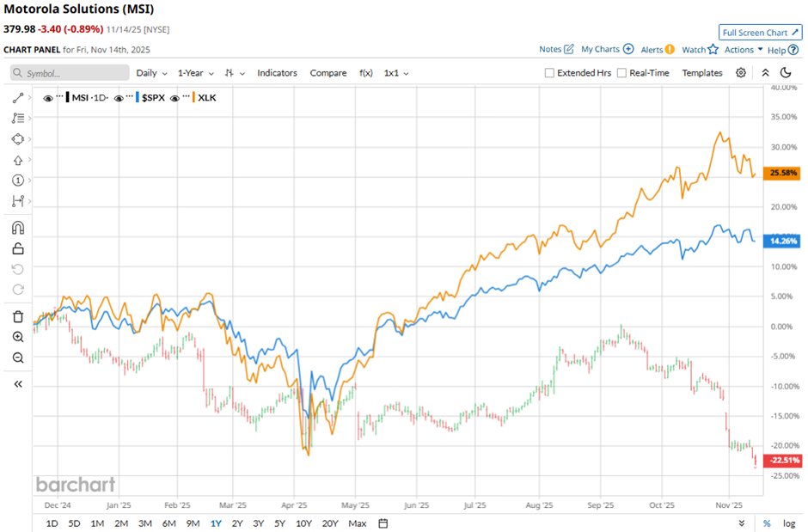Pick the numbered circle annotation tool

(18, 180)
